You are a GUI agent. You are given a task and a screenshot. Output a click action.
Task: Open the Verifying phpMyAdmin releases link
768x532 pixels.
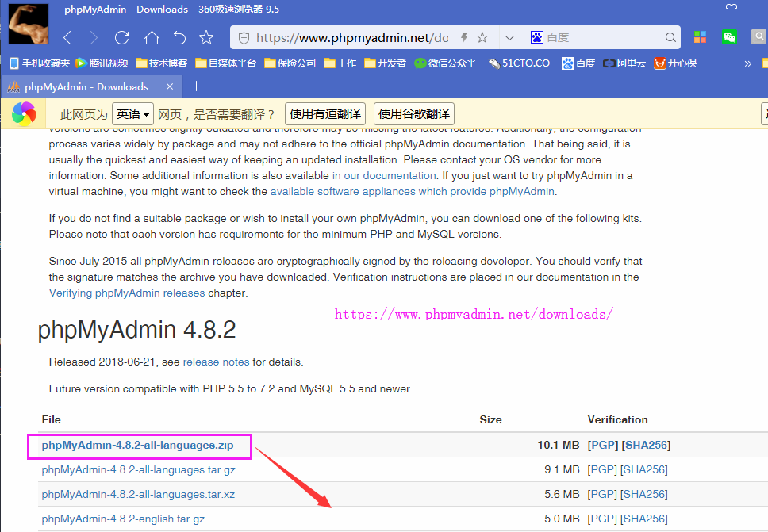tap(127, 293)
